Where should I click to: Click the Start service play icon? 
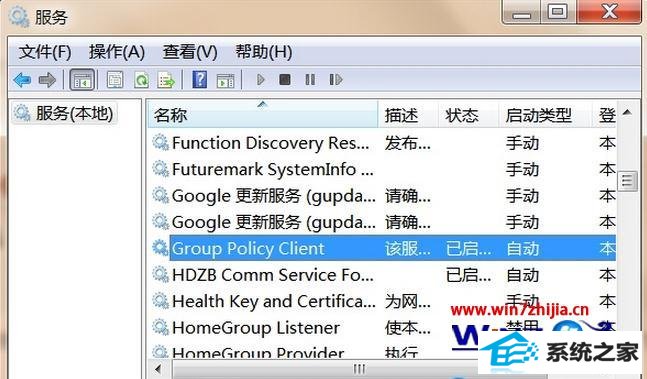click(260, 79)
